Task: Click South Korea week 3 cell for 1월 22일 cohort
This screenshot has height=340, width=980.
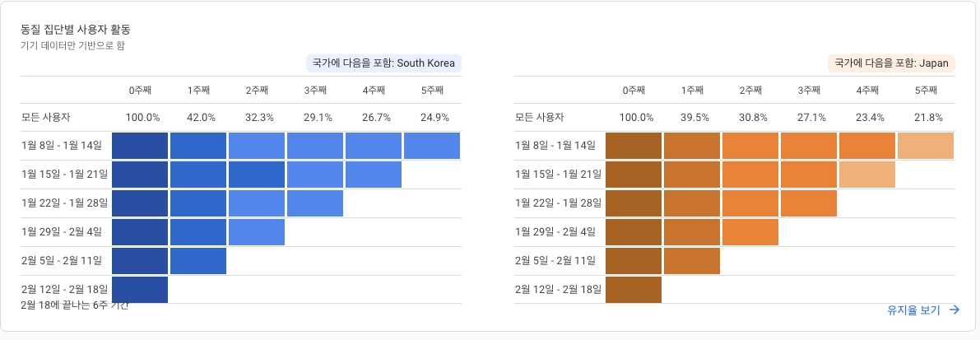Action: point(315,203)
